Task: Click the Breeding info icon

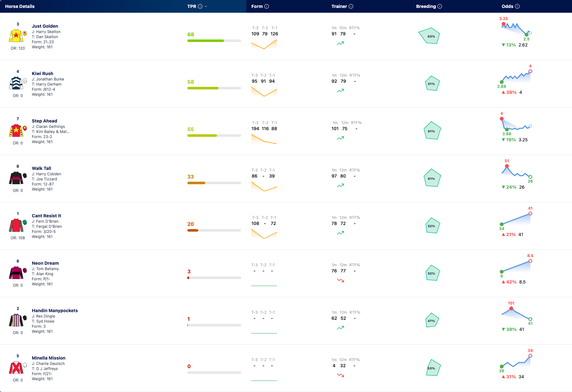Action: (440, 6)
